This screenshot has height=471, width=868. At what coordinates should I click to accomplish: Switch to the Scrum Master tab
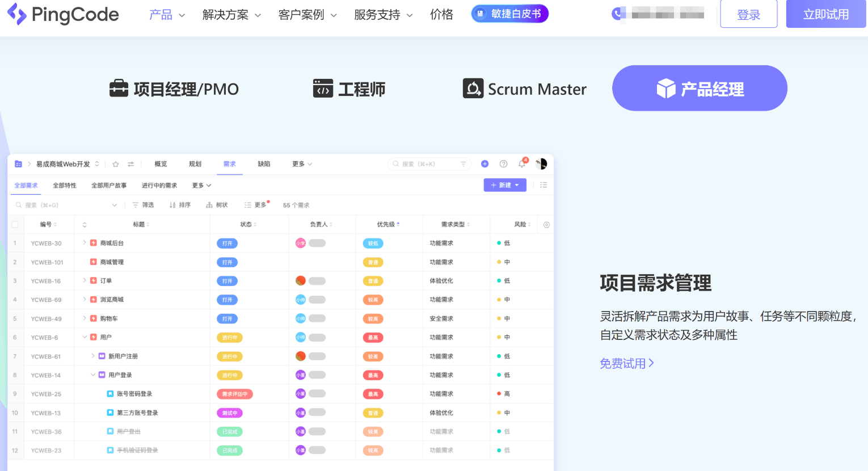[525, 89]
